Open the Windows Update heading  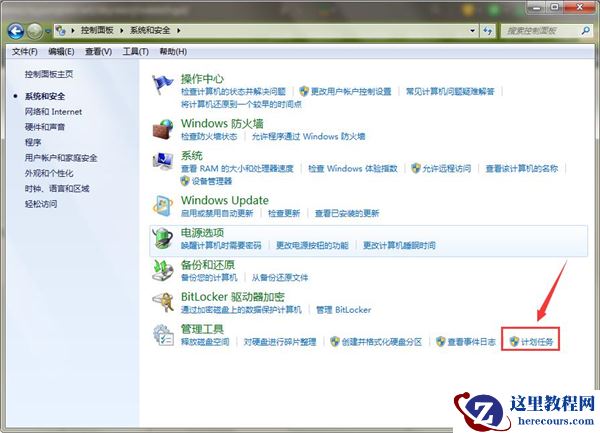(x=225, y=200)
